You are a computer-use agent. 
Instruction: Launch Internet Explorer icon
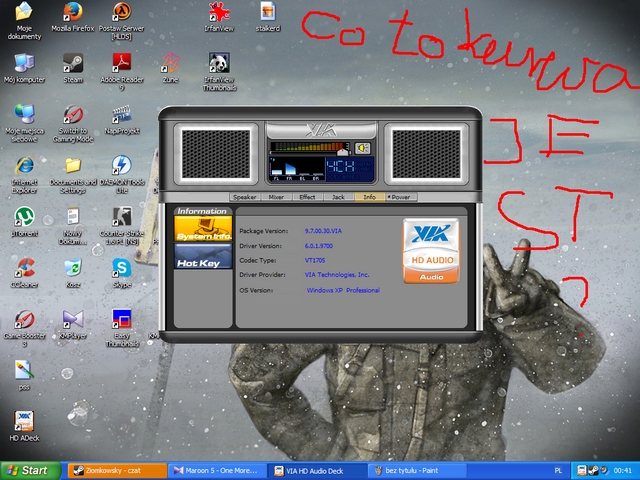point(24,175)
